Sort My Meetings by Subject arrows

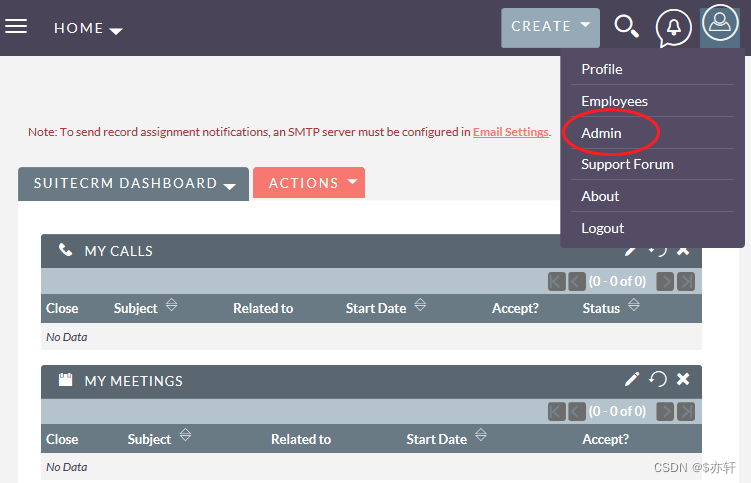[185, 435]
